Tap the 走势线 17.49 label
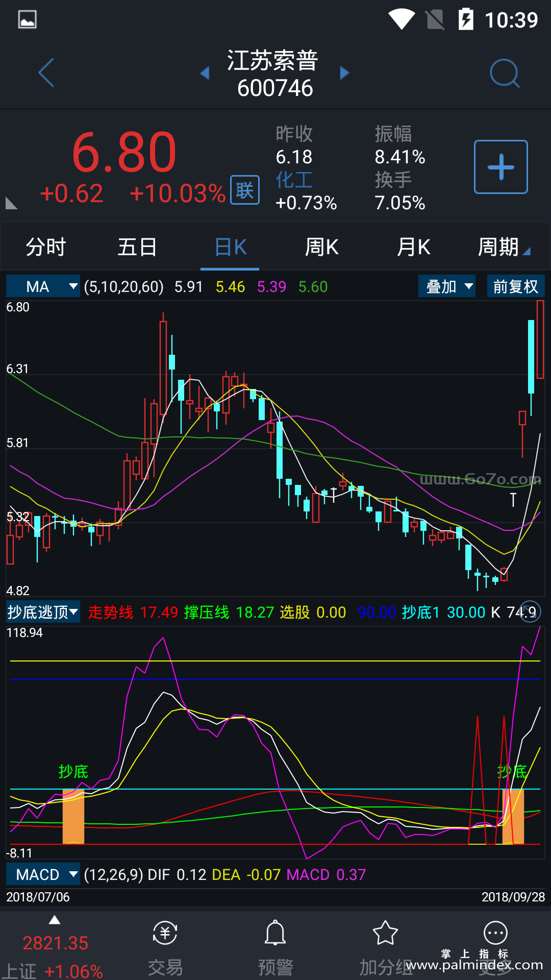 [x=133, y=612]
